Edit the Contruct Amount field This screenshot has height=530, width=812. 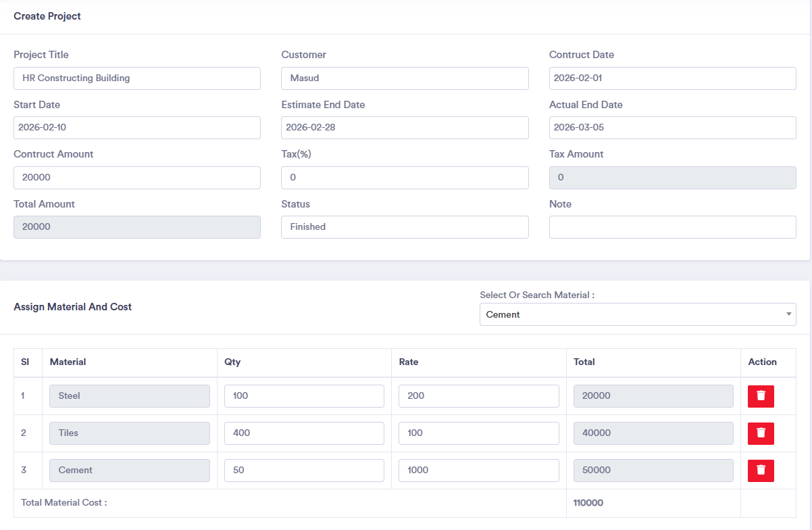click(137, 178)
